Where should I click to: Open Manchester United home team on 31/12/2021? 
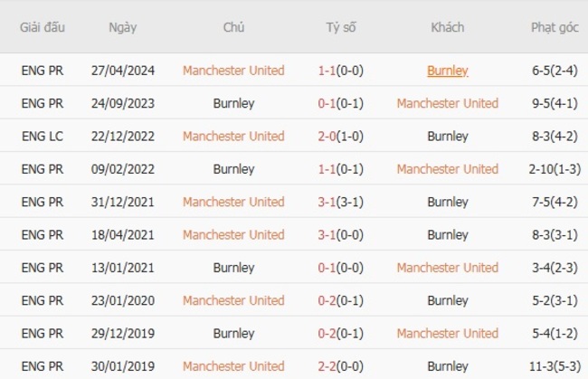point(233,202)
